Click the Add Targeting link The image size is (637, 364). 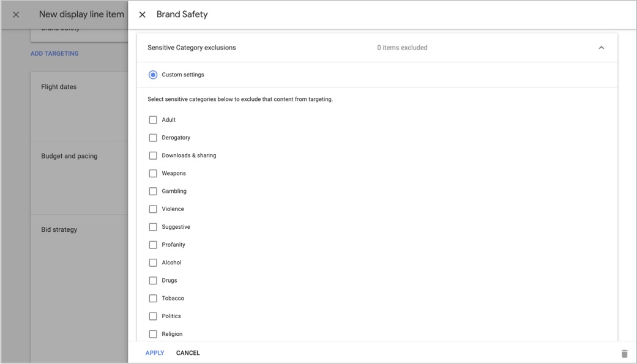click(54, 54)
